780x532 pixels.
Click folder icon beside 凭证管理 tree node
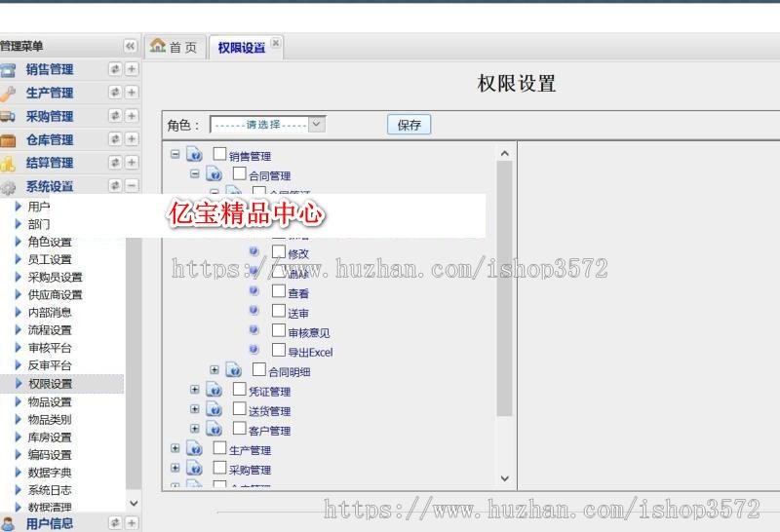pyautogui.click(x=214, y=390)
